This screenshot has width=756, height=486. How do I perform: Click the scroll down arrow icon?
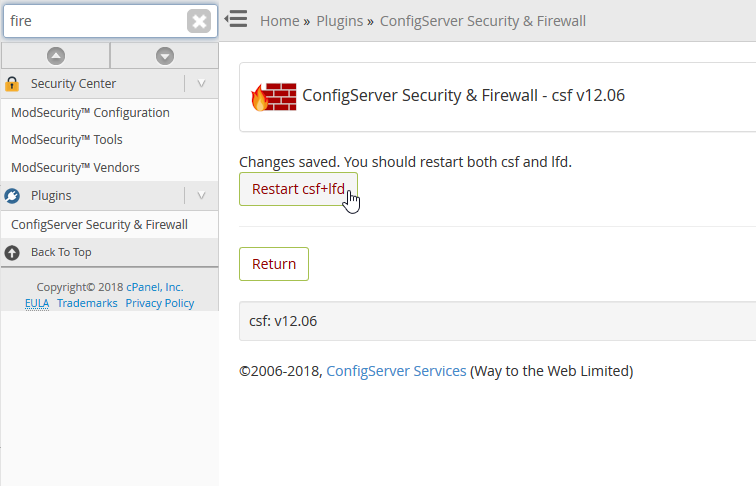(165, 56)
